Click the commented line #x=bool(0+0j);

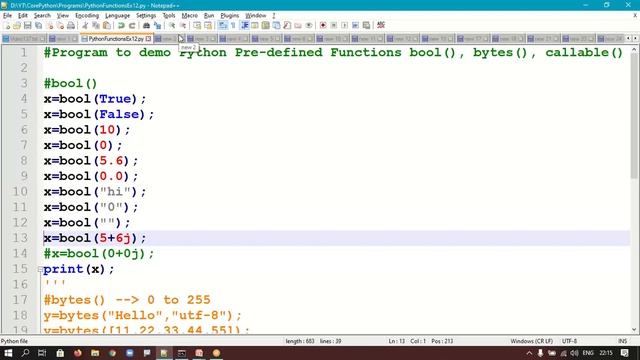99,253
